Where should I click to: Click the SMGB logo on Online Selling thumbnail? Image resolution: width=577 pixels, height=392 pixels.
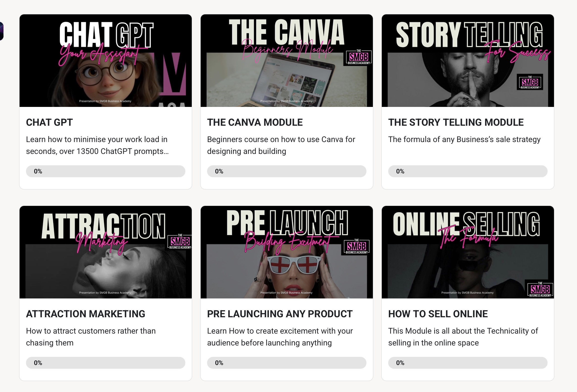(540, 289)
